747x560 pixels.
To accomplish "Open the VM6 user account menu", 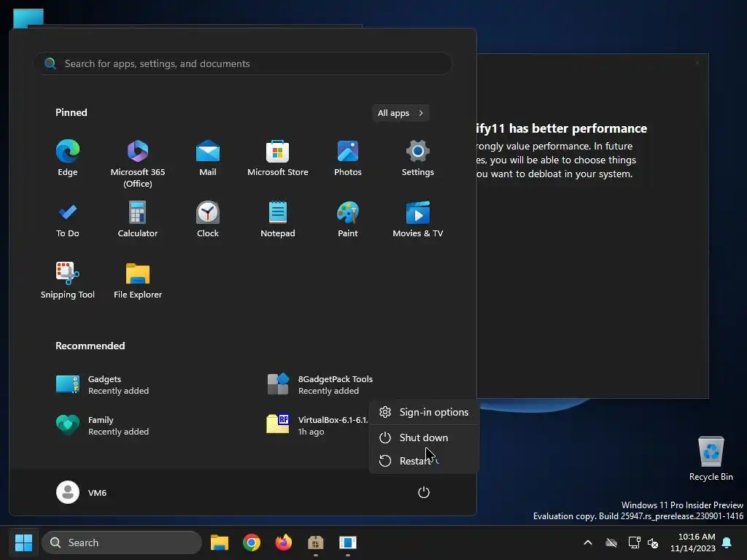I will tap(82, 492).
